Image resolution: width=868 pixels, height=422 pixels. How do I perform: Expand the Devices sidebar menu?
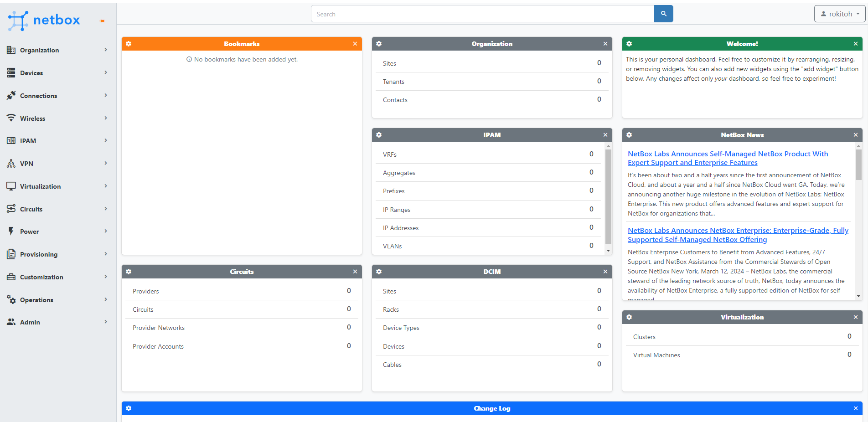pyautogui.click(x=57, y=73)
